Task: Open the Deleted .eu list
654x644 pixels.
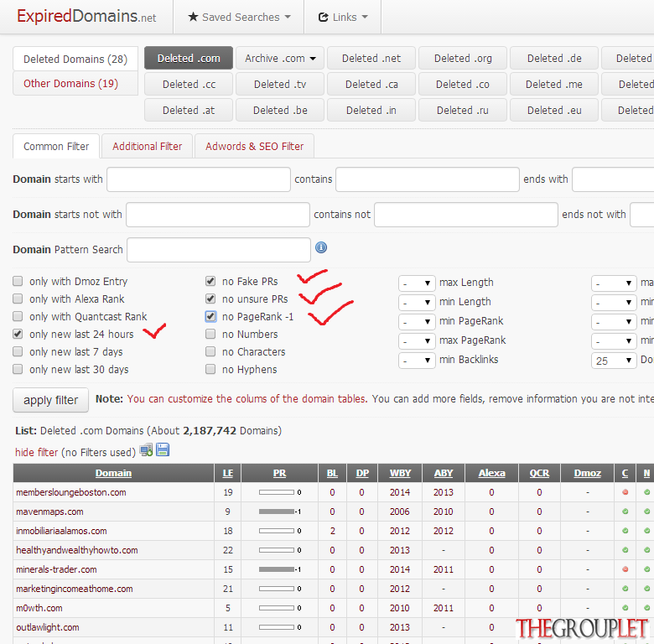Action: [554, 110]
